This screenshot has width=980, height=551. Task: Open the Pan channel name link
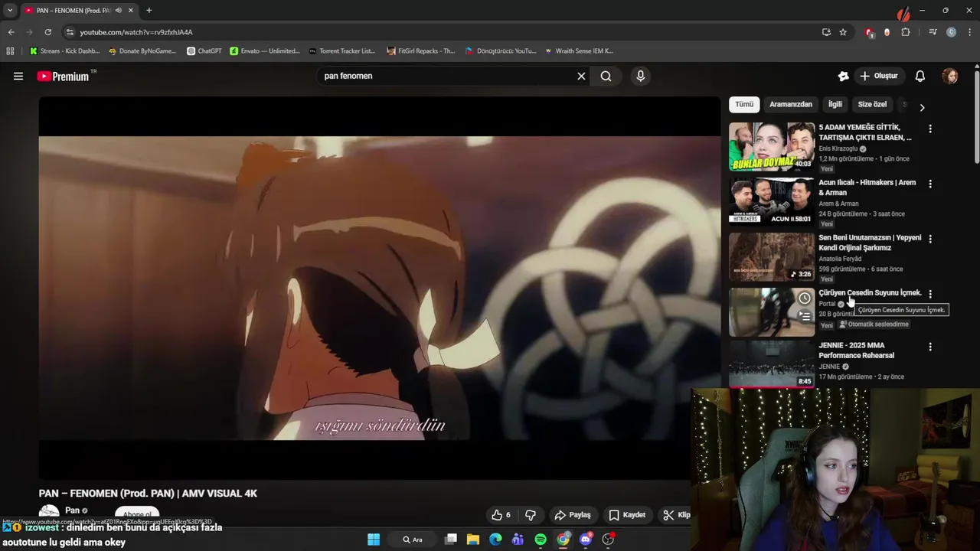pyautogui.click(x=73, y=510)
